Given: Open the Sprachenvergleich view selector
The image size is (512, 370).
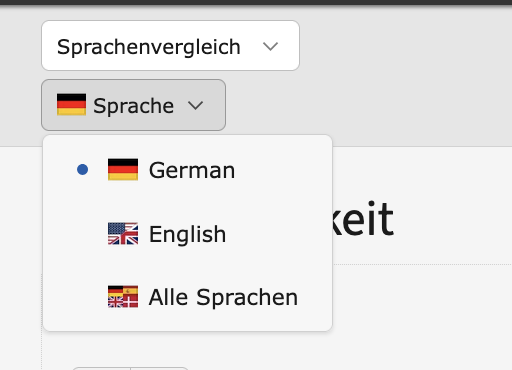Looking at the screenshot, I should click(x=170, y=45).
